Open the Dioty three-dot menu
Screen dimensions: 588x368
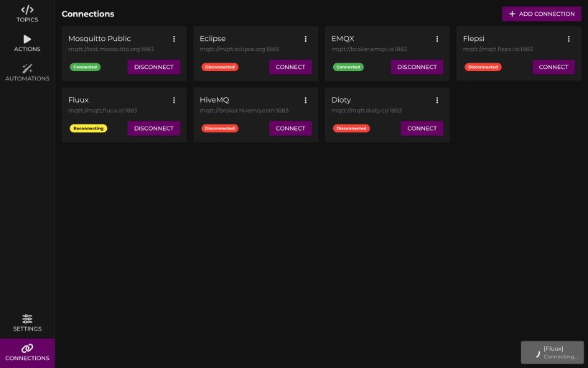(437, 100)
